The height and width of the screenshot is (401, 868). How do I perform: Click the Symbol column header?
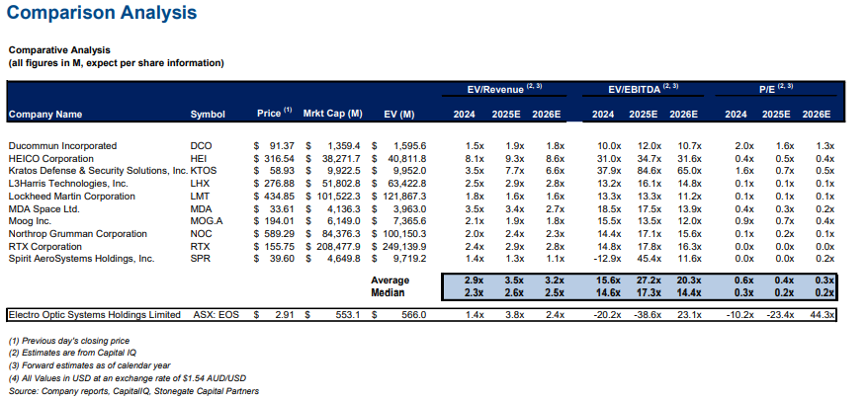[207, 115]
